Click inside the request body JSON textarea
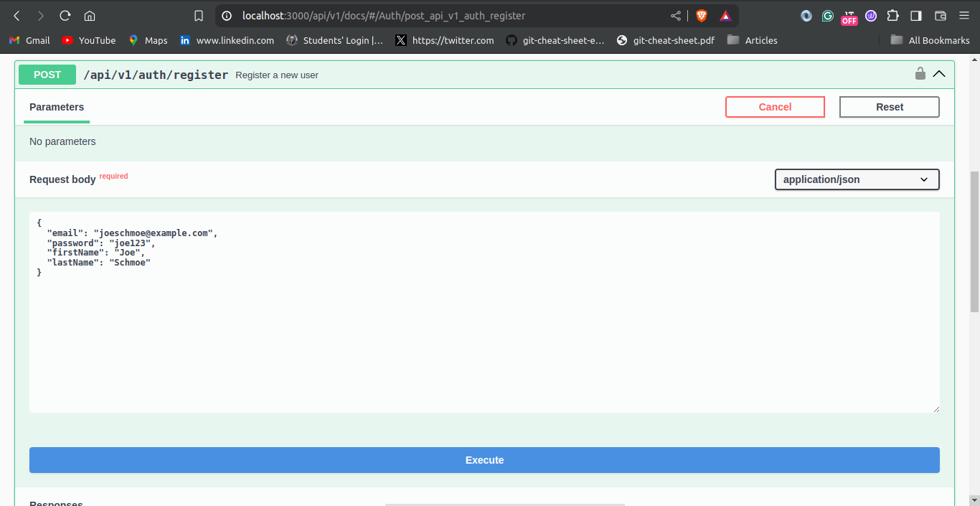980x506 pixels. point(484,312)
